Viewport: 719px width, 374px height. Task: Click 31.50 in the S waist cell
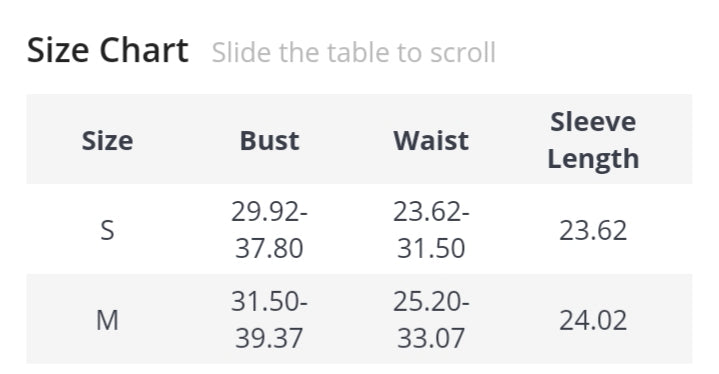[431, 248]
